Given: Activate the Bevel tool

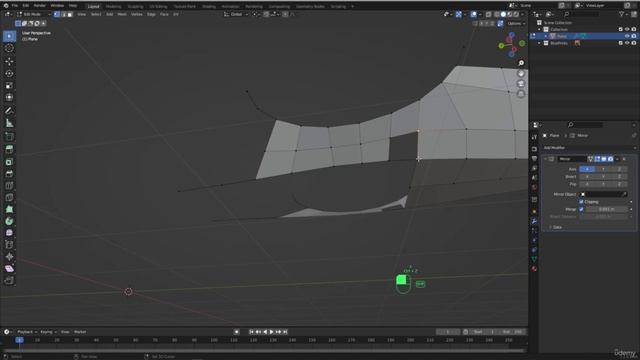Looking at the screenshot, I should (9, 173).
